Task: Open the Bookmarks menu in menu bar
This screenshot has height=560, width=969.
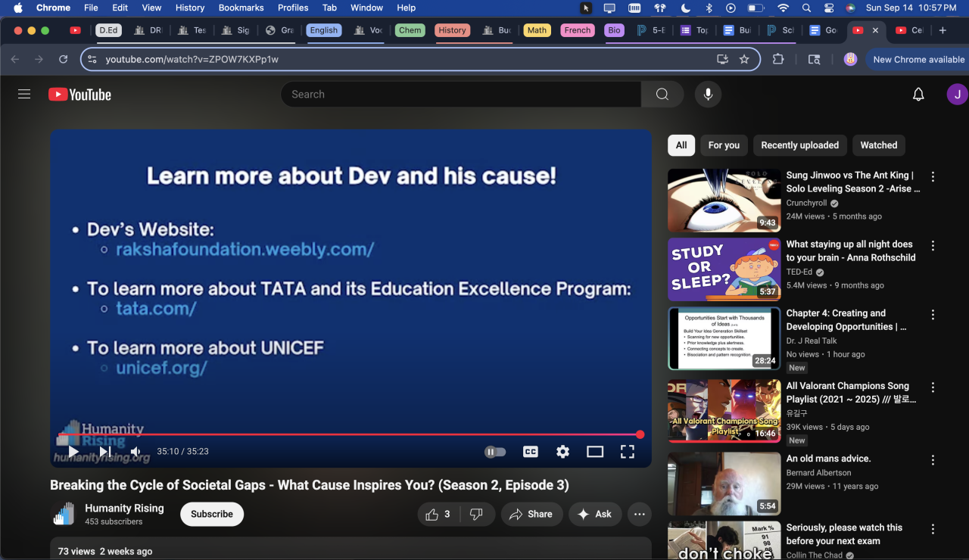Action: (241, 8)
